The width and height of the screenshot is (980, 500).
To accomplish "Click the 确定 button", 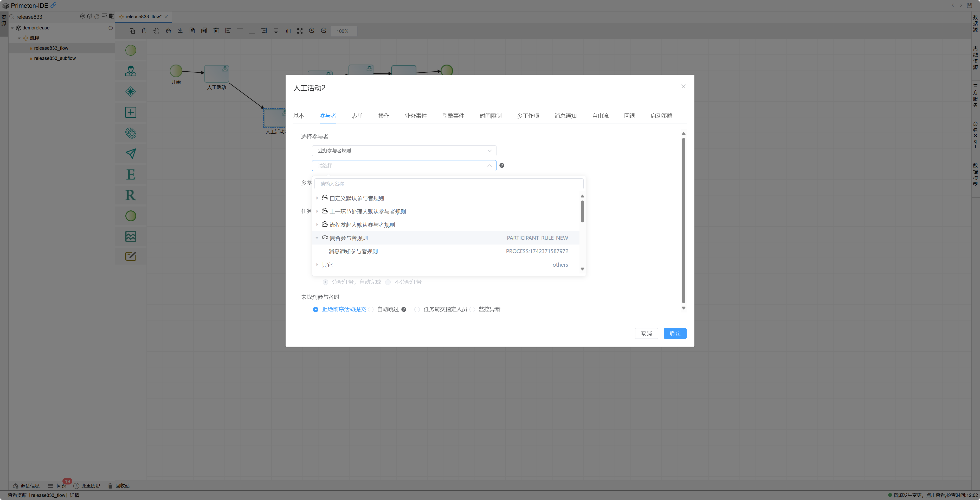I will coord(674,333).
